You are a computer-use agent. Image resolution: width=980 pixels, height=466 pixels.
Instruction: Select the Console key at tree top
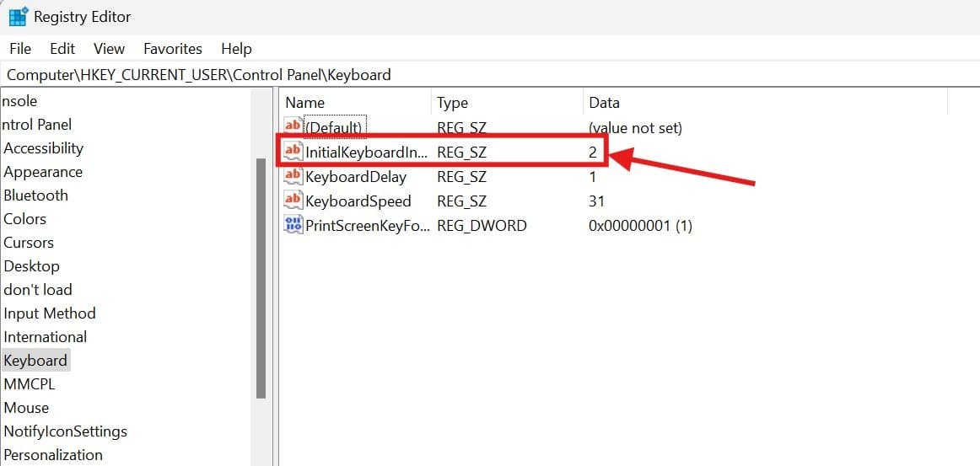point(19,101)
